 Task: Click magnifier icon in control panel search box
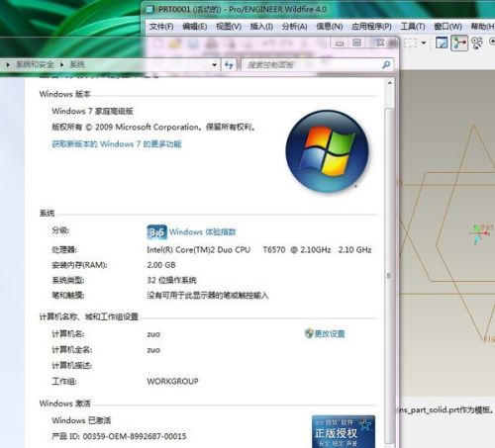coord(386,65)
